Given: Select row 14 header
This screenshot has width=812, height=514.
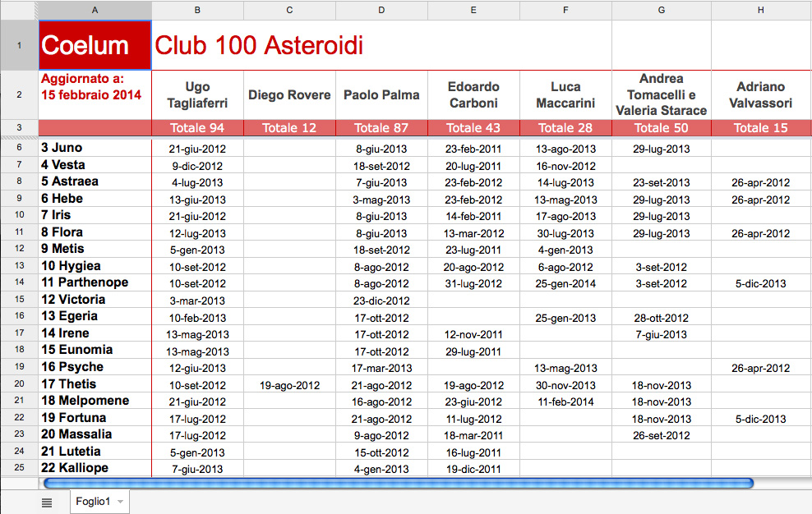Looking at the screenshot, I should pos(19,282).
